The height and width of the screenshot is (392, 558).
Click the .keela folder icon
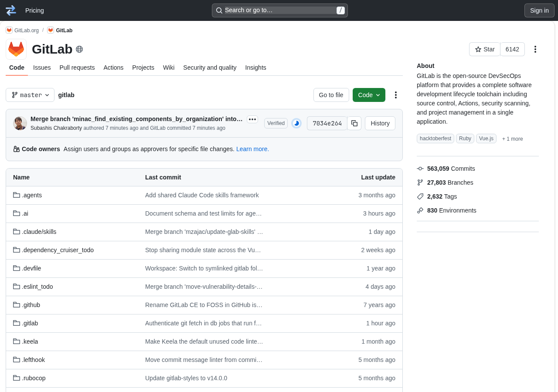pos(17,341)
